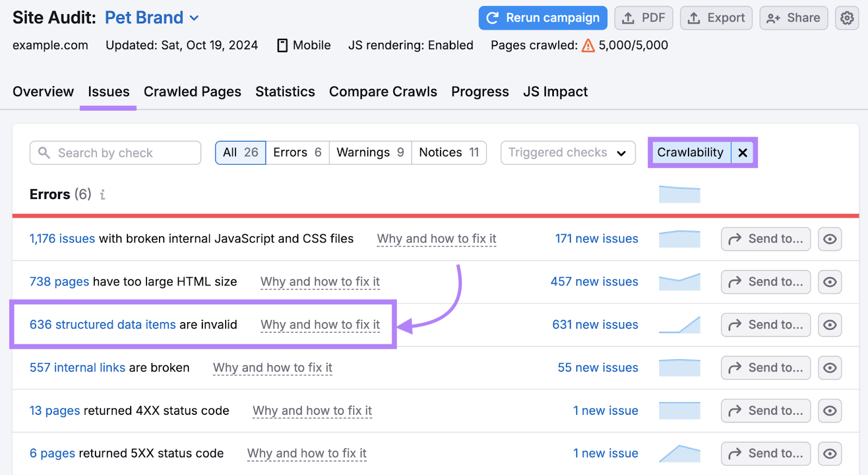The height and width of the screenshot is (475, 868).
Task: Open Send to for broken JS and CSS
Action: [765, 239]
